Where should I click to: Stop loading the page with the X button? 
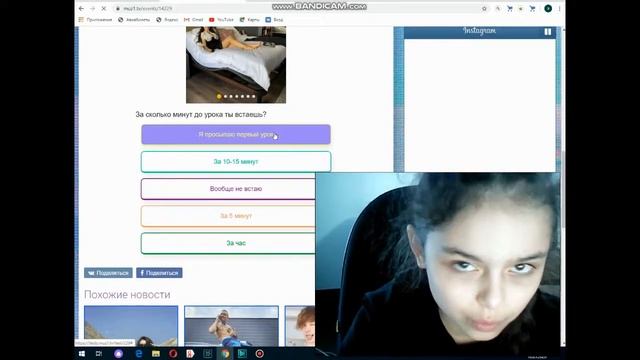pos(104,8)
